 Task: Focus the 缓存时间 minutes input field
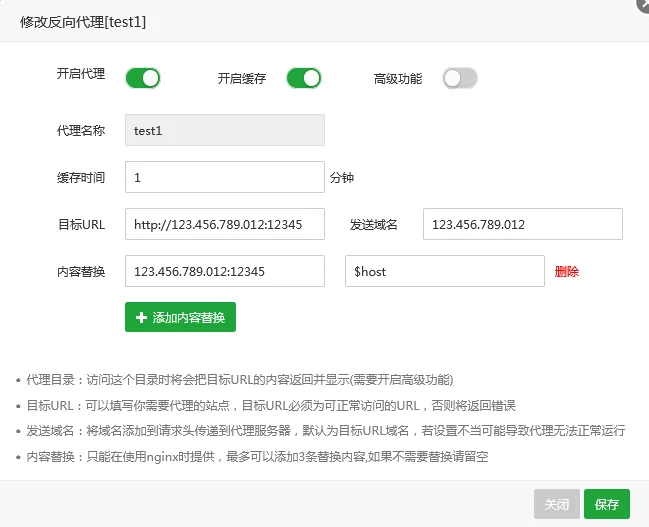tap(225, 177)
